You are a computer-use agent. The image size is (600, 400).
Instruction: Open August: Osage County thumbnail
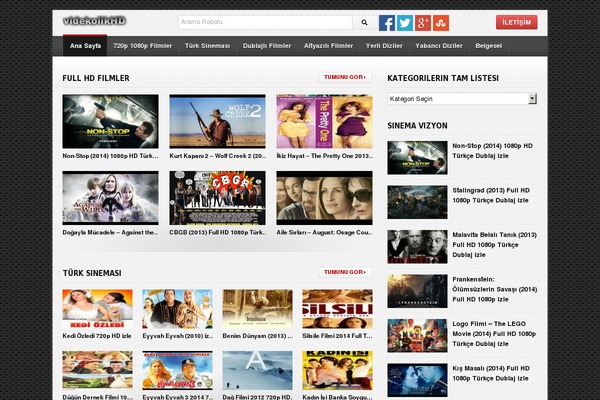click(x=324, y=198)
